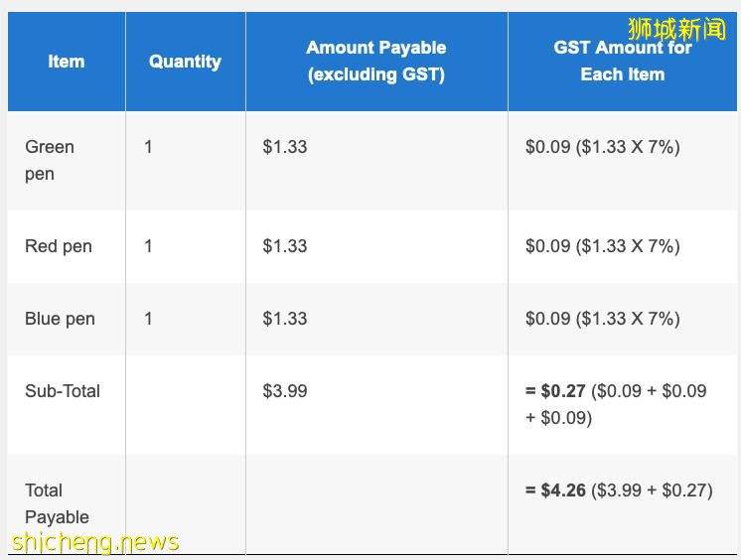Click the Item column header
The width and height of the screenshot is (741, 560).
(x=67, y=62)
